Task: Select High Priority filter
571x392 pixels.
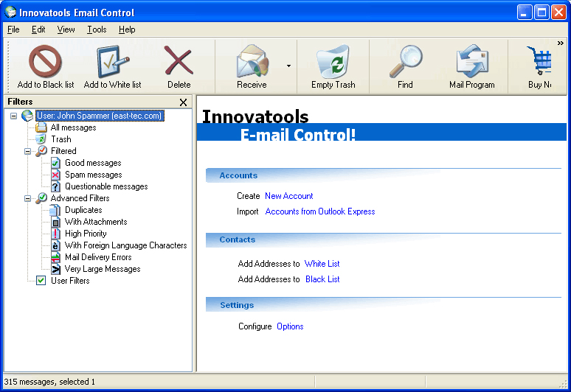Action: 86,234
